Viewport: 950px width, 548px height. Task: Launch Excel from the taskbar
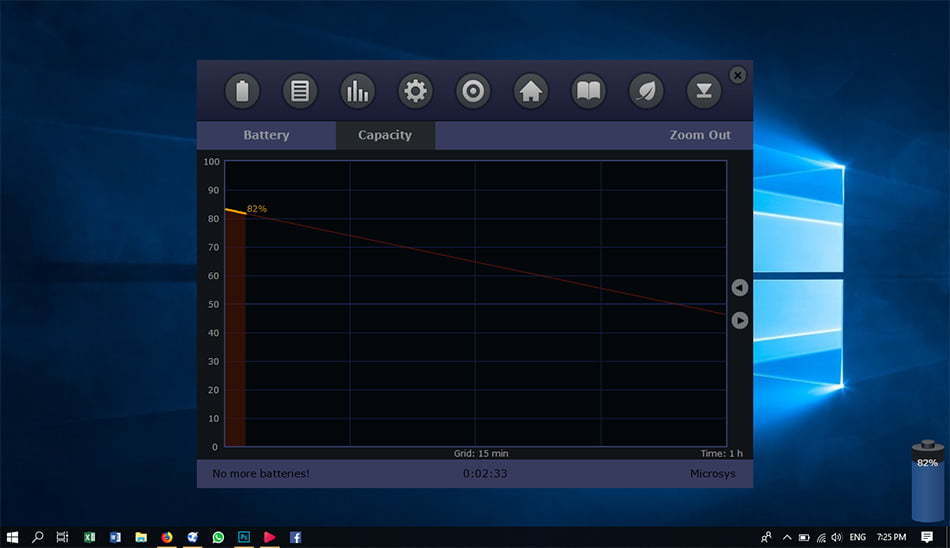click(90, 537)
